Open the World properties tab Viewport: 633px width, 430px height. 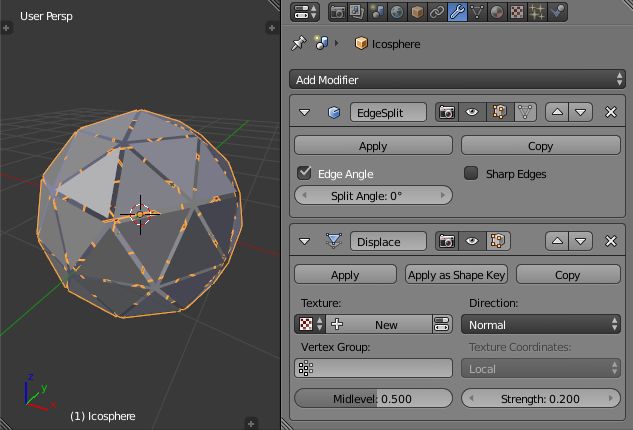(x=397, y=12)
